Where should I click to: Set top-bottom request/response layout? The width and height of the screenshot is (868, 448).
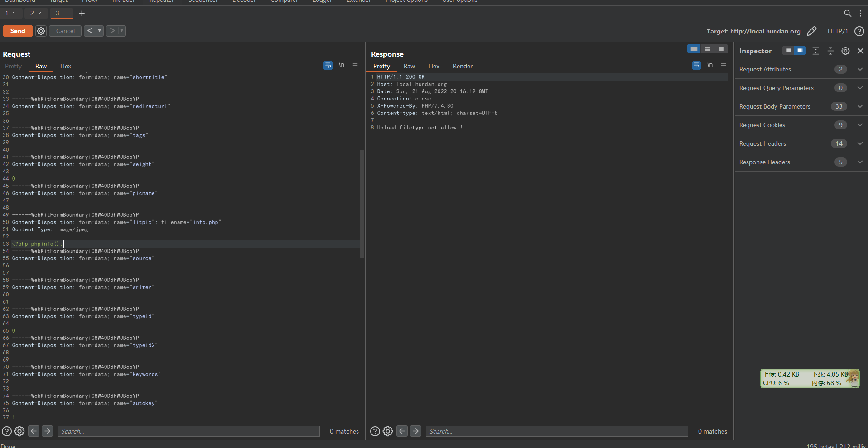[708, 49]
